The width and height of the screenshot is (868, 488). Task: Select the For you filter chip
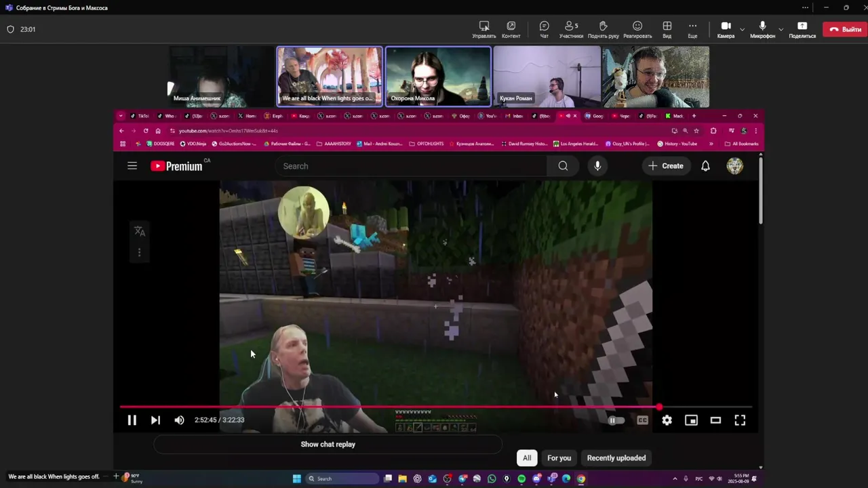tap(559, 458)
